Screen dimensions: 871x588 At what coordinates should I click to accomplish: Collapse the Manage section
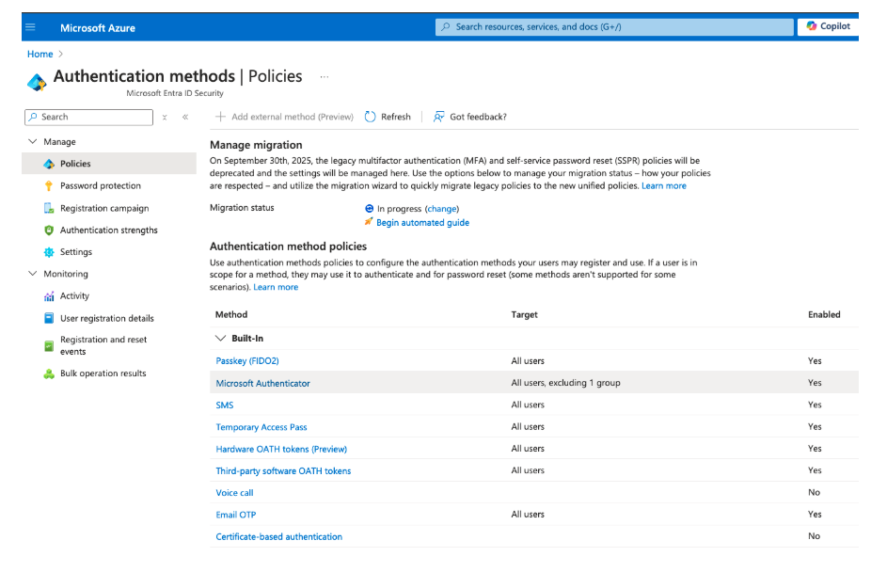(33, 142)
